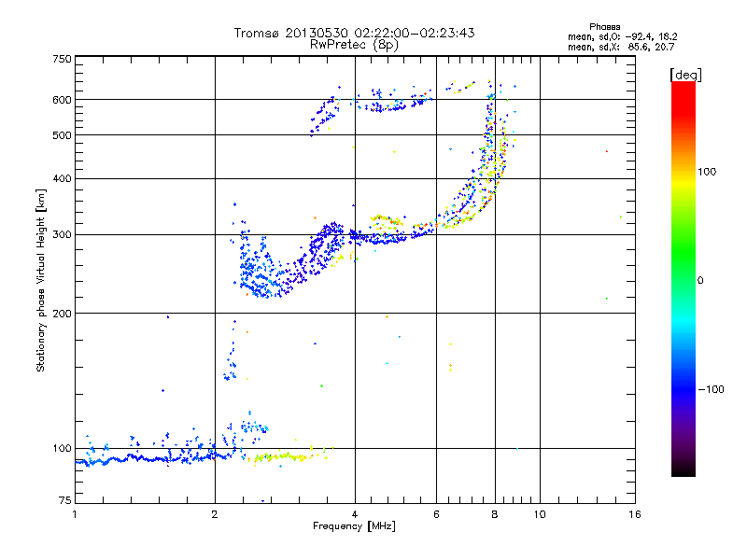Click the y-axis '500' tick label
Viewport: 747px width, 560px height.
62,135
